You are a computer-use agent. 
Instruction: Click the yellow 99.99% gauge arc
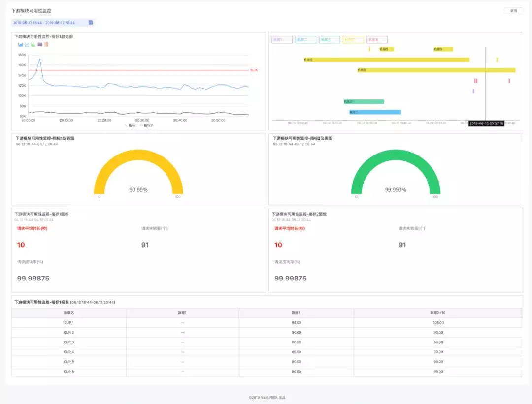click(138, 155)
